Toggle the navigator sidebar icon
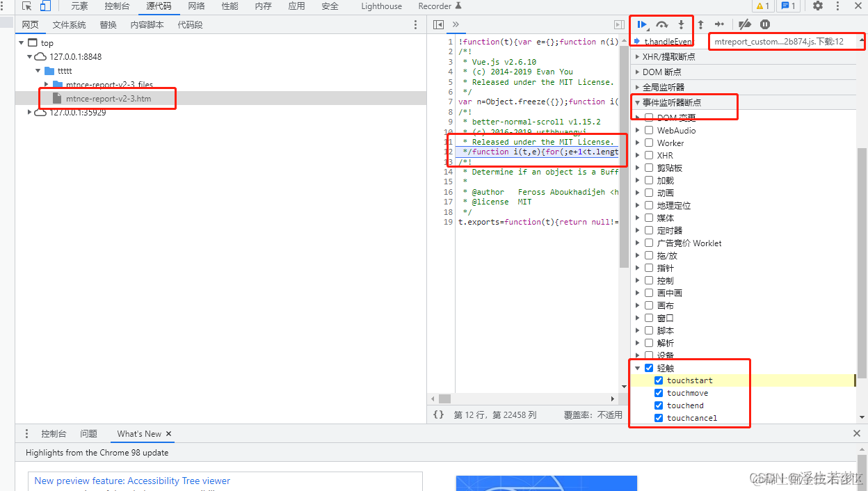 pyautogui.click(x=438, y=24)
